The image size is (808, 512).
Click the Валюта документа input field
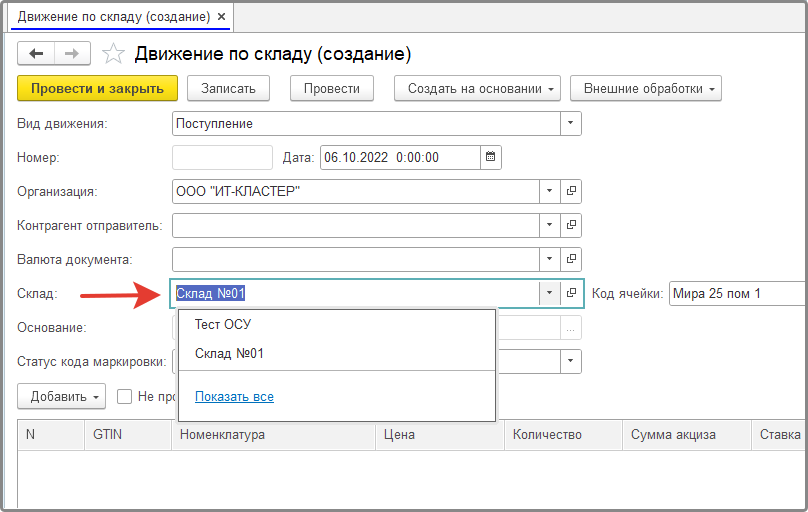click(x=356, y=259)
